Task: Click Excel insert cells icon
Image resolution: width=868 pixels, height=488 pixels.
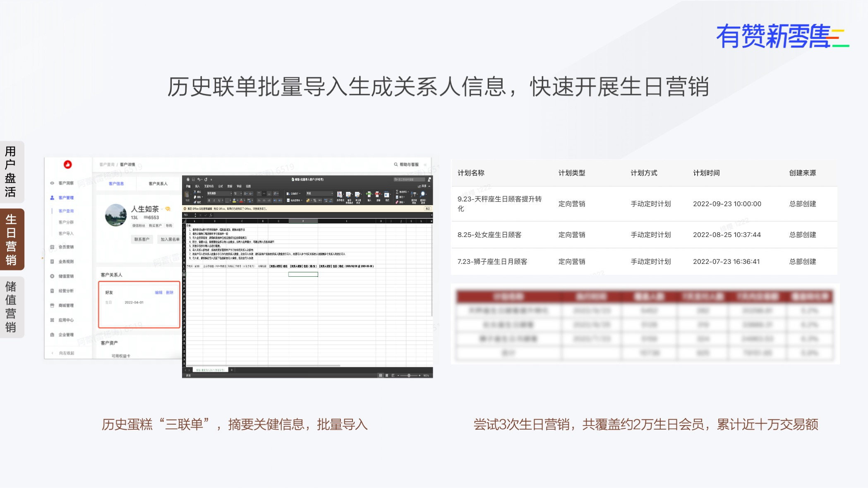Action: click(x=369, y=194)
